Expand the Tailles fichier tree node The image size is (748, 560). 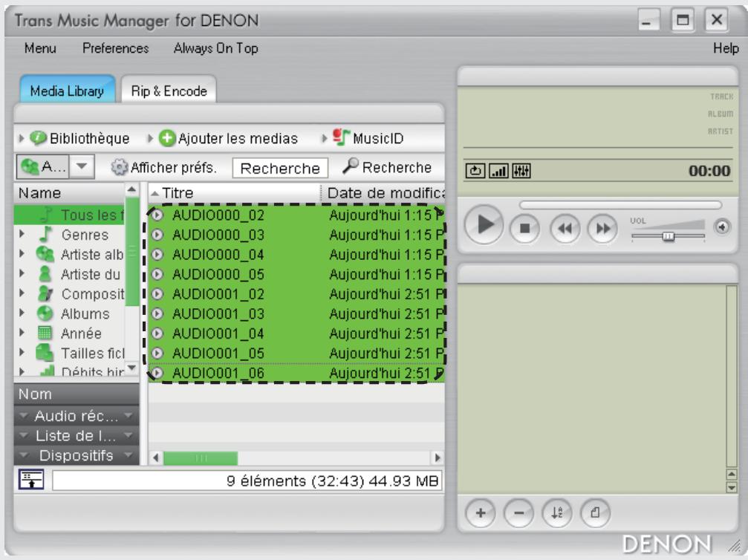(22, 353)
